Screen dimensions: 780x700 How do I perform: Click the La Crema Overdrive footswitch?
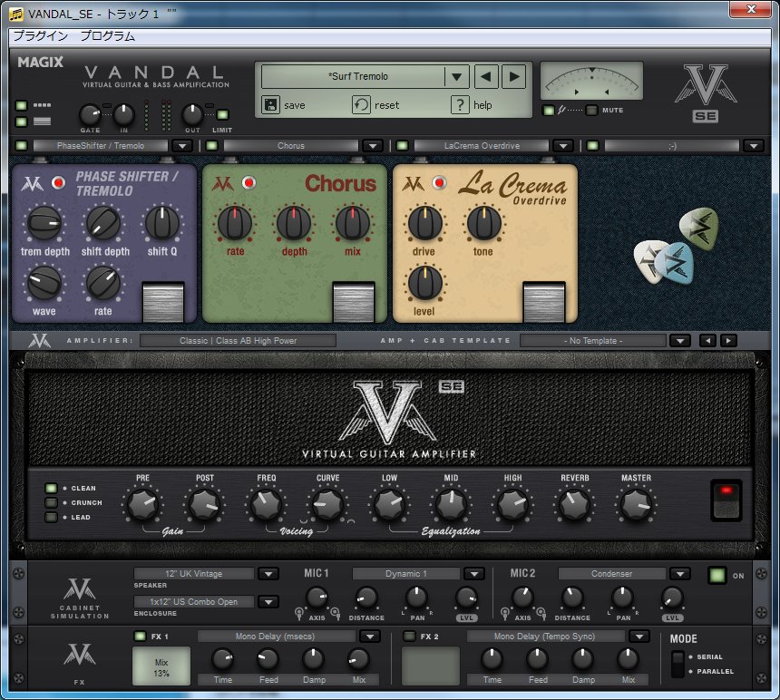coord(543,302)
